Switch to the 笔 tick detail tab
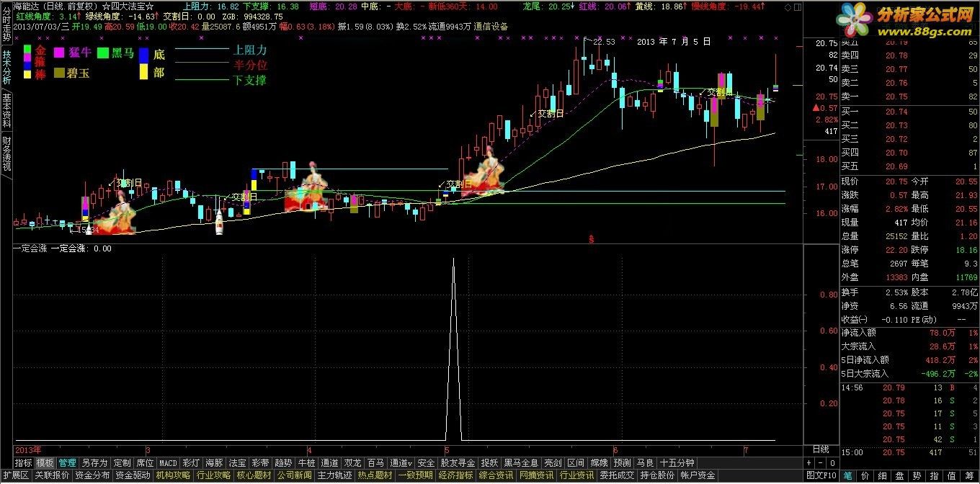This screenshot has height=484, width=980. (847, 475)
